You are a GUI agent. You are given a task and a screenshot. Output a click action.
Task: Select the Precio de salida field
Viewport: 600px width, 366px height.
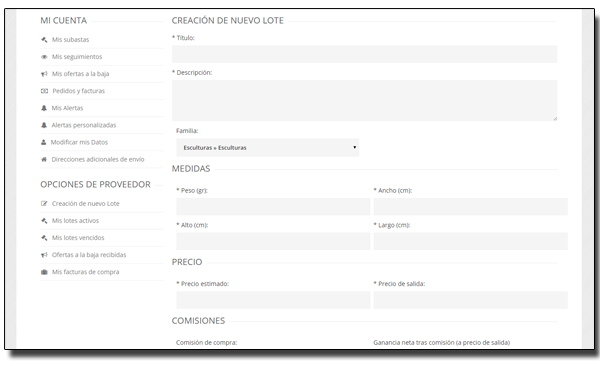click(471, 300)
